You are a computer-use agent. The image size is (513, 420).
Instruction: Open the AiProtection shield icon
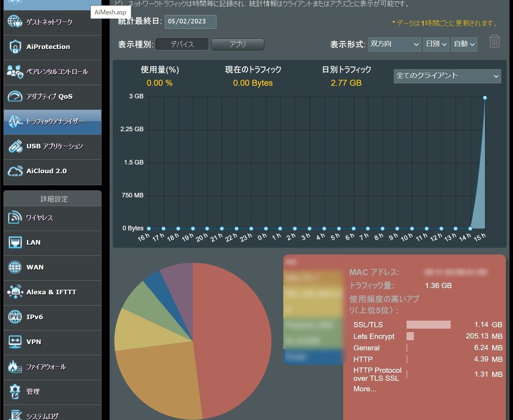point(15,47)
